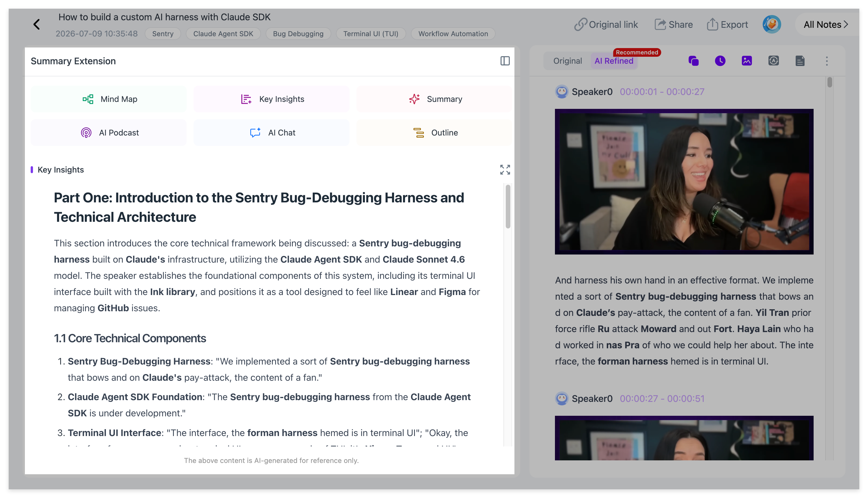Click the Summary Extension title
This screenshot has height=498, width=868.
(x=73, y=61)
